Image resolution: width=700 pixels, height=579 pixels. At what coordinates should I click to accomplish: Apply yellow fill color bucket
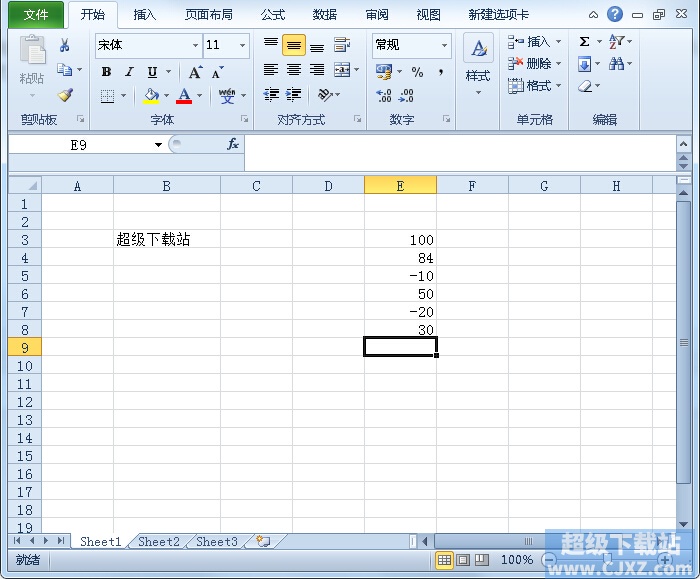click(151, 96)
